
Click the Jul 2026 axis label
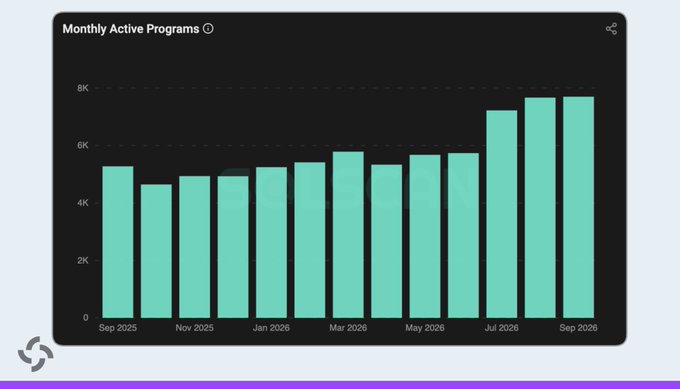pos(501,328)
